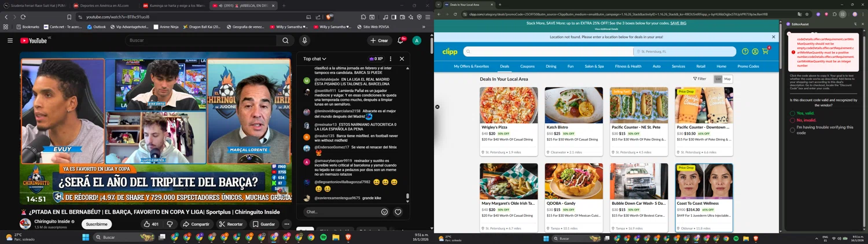Viewport: 868px width, 244px height.
Task: Click the Compartir share button
Action: pyautogui.click(x=196, y=224)
